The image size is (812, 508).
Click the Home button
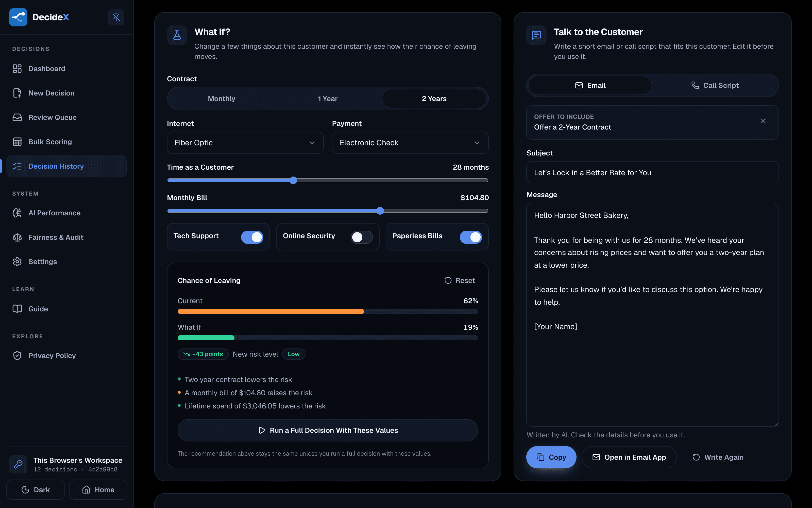point(98,489)
